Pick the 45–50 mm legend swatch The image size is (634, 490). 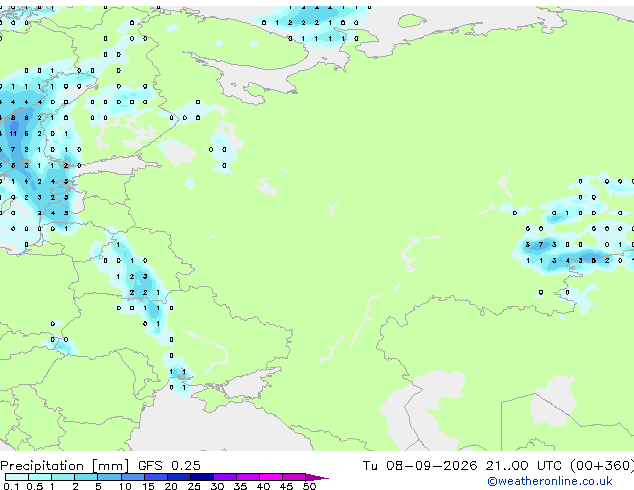pyautogui.click(x=294, y=477)
